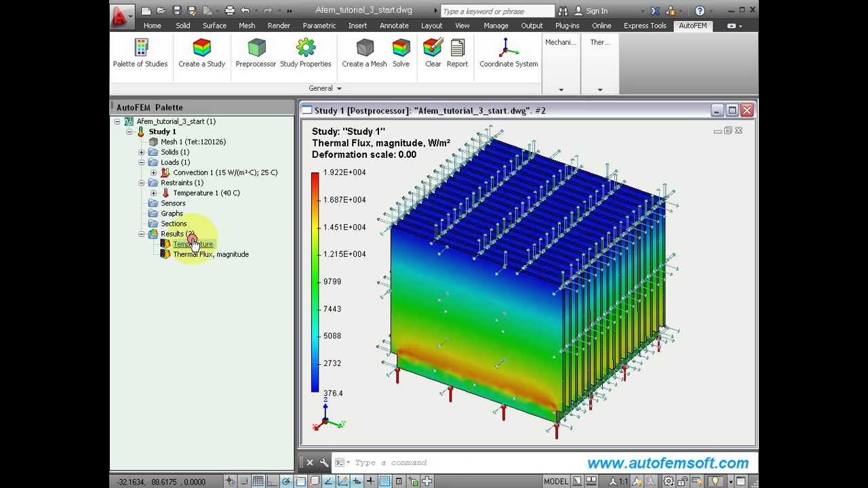Click the Clear results icon
Viewport: 868px width, 488px height.
click(433, 47)
